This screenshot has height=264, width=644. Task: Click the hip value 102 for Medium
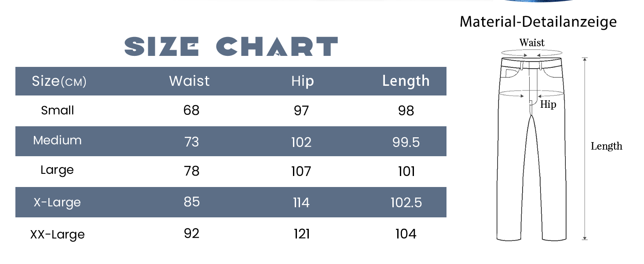coord(301,142)
